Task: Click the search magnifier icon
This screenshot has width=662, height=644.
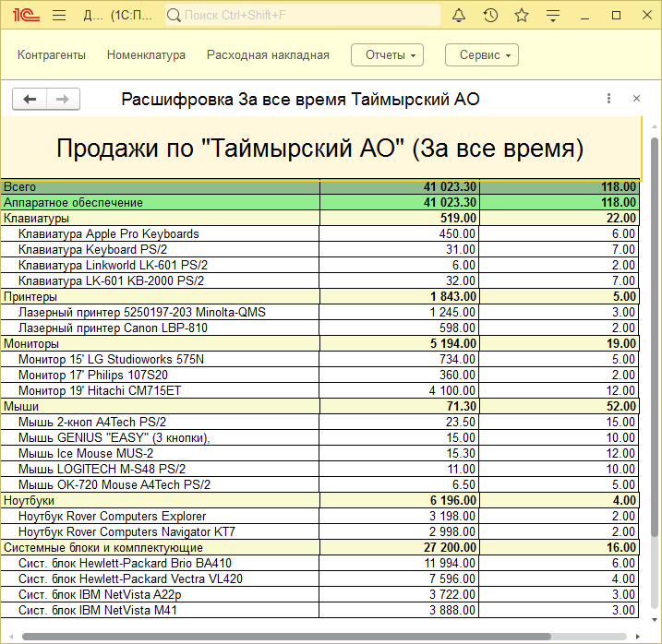Action: (173, 16)
